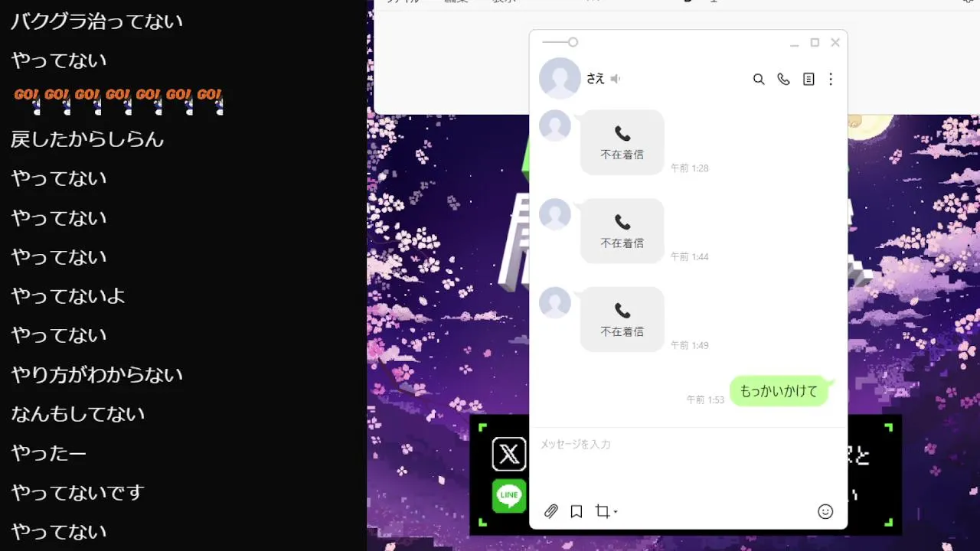This screenshot has height=551, width=980.
Task: Open さえ's profile picture in header
Action: [x=560, y=78]
